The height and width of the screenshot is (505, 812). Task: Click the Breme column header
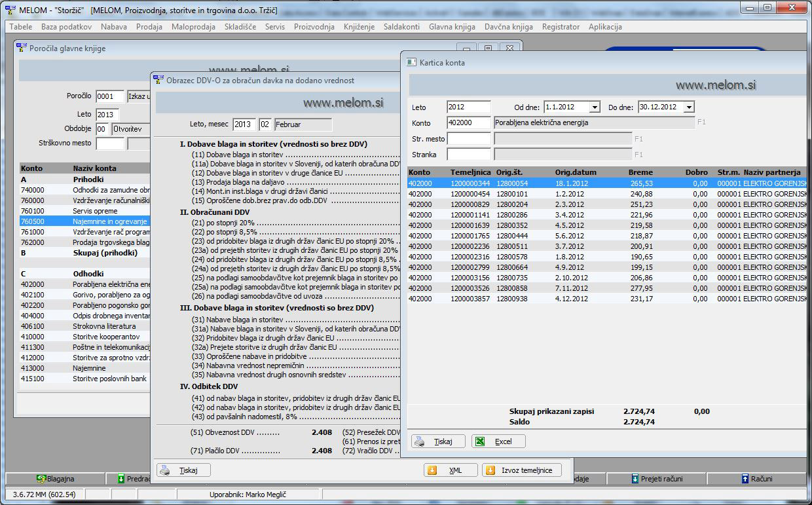(x=640, y=172)
